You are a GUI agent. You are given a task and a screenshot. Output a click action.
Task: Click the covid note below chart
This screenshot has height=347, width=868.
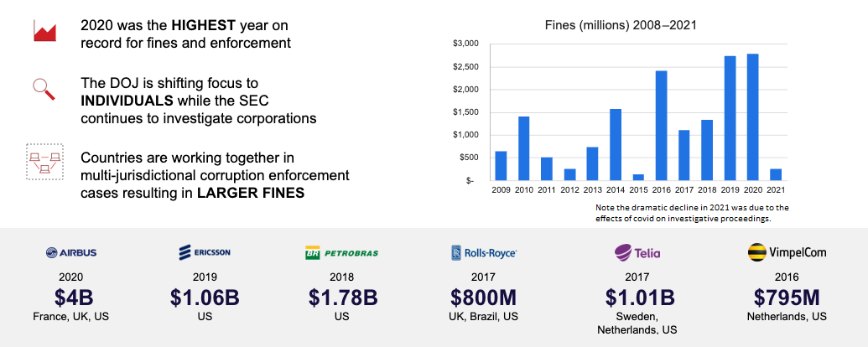[692, 213]
